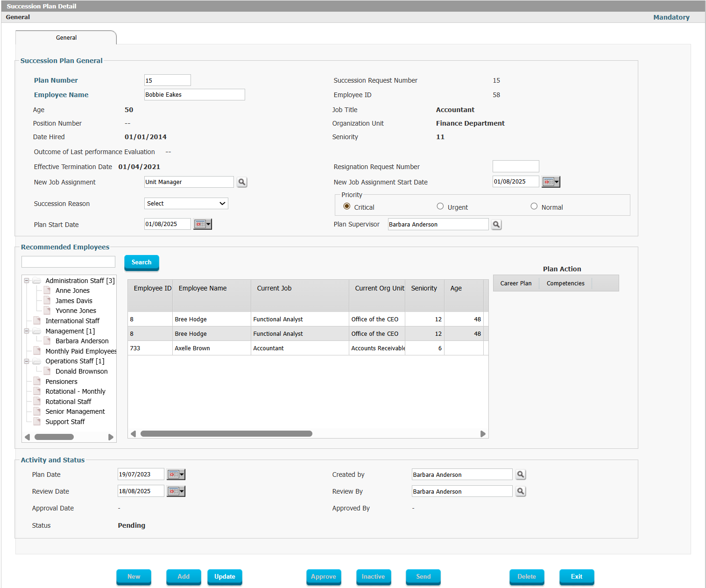The image size is (706, 588).
Task: Click the Accounts Receivable cell
Action: (377, 348)
